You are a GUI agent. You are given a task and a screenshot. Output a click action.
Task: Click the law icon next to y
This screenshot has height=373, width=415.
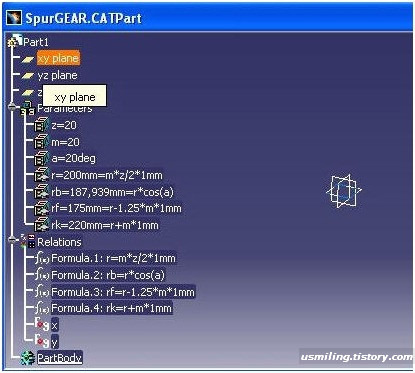click(x=42, y=341)
